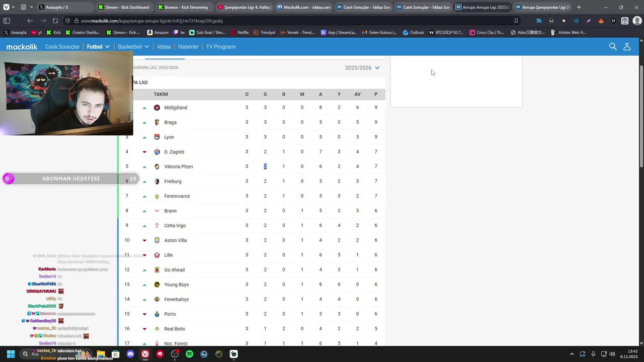Screen dimensions: 644x362
Task: Click the Midtjylland team crest
Action: (x=157, y=108)
